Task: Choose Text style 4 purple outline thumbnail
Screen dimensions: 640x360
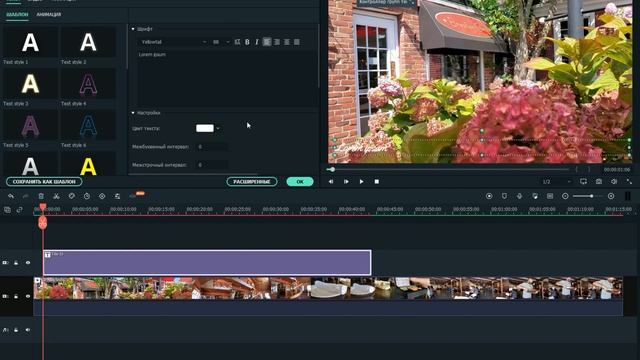Action: pyautogui.click(x=88, y=84)
